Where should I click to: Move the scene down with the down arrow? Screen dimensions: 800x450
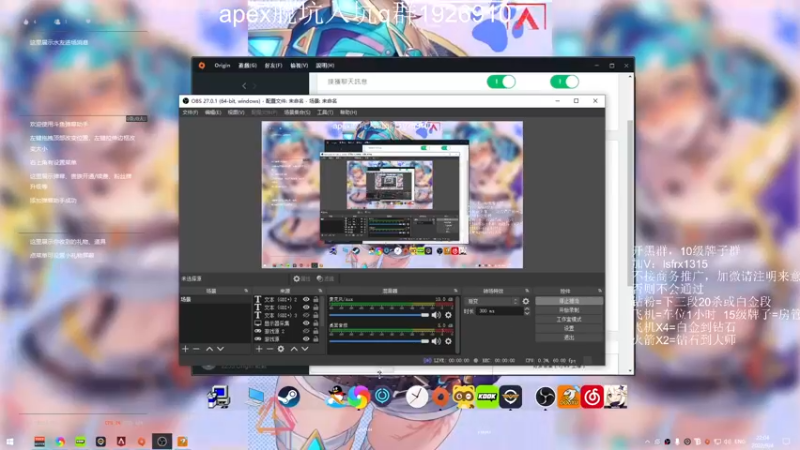pyautogui.click(x=220, y=349)
